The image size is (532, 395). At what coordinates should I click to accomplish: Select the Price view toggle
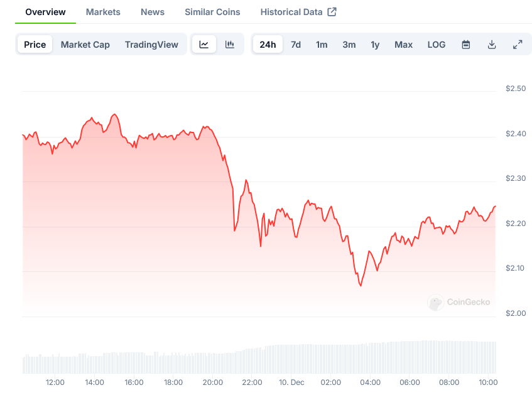pyautogui.click(x=35, y=45)
